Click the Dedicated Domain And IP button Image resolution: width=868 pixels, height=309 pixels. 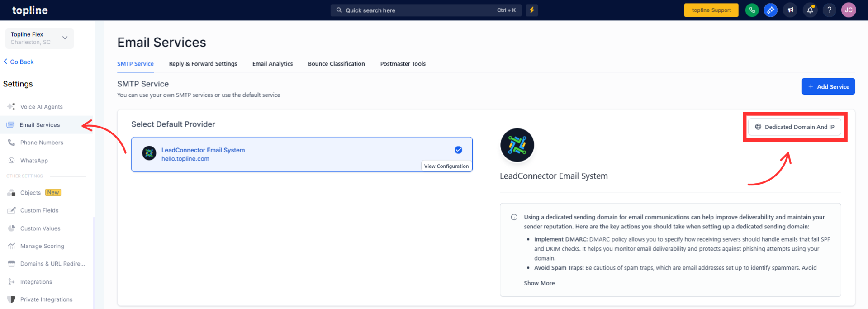coord(795,127)
